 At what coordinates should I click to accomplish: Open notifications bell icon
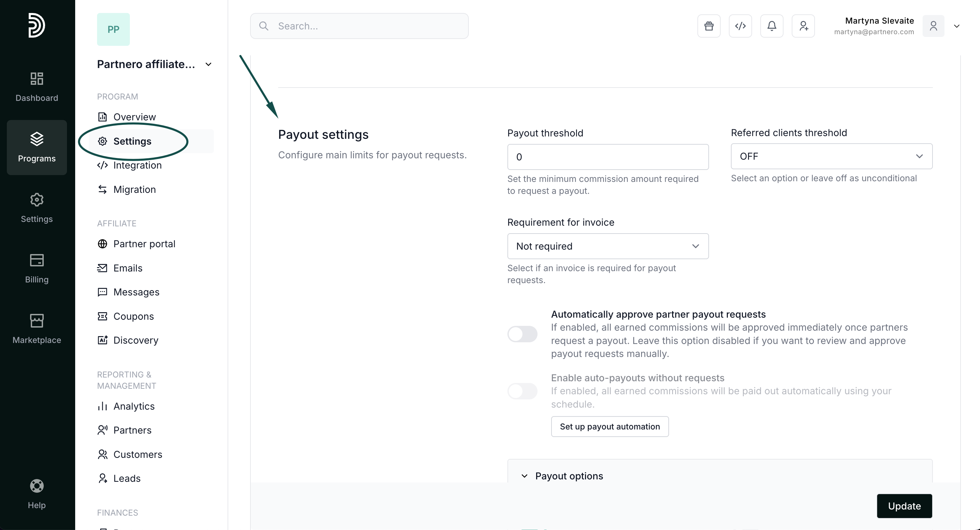click(x=772, y=26)
